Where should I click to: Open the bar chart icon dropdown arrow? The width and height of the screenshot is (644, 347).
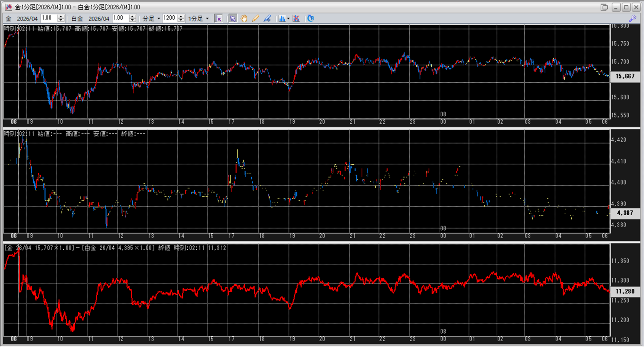(288, 19)
